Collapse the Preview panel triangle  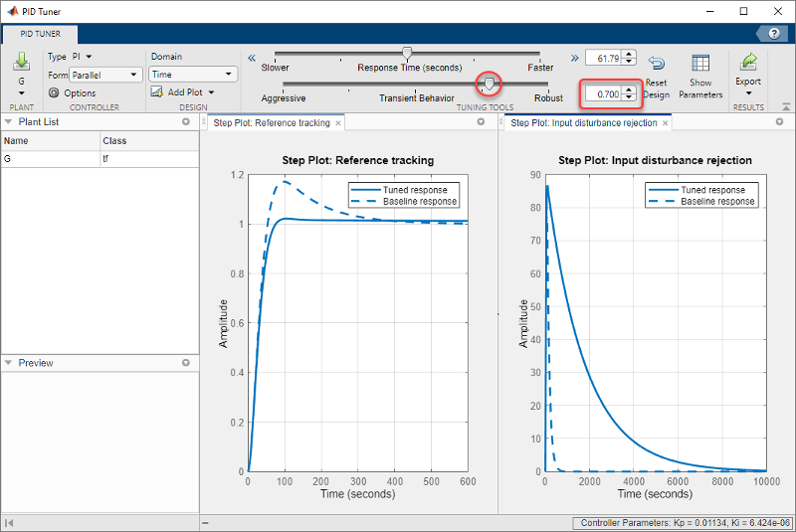click(8, 363)
